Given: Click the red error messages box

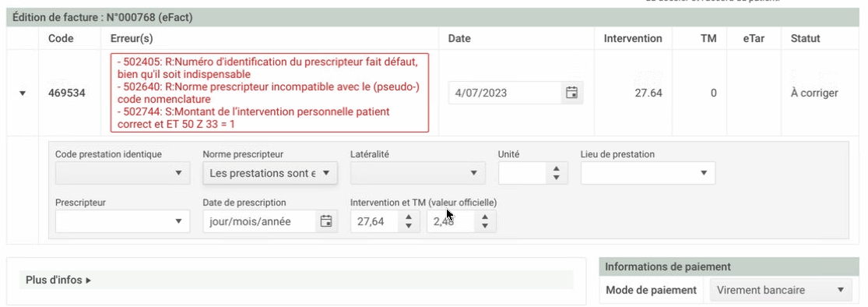Looking at the screenshot, I should tap(269, 93).
